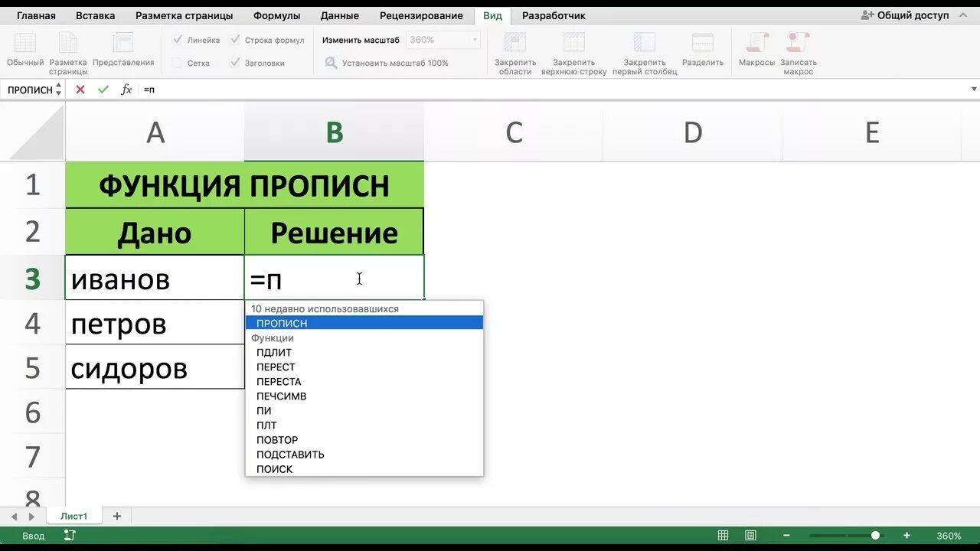Choose ПЕРЕСТ function suggestion
980x551 pixels.
tap(364, 367)
